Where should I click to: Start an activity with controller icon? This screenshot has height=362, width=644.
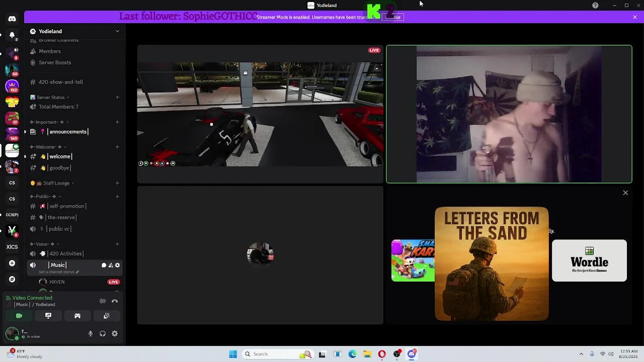click(x=77, y=316)
